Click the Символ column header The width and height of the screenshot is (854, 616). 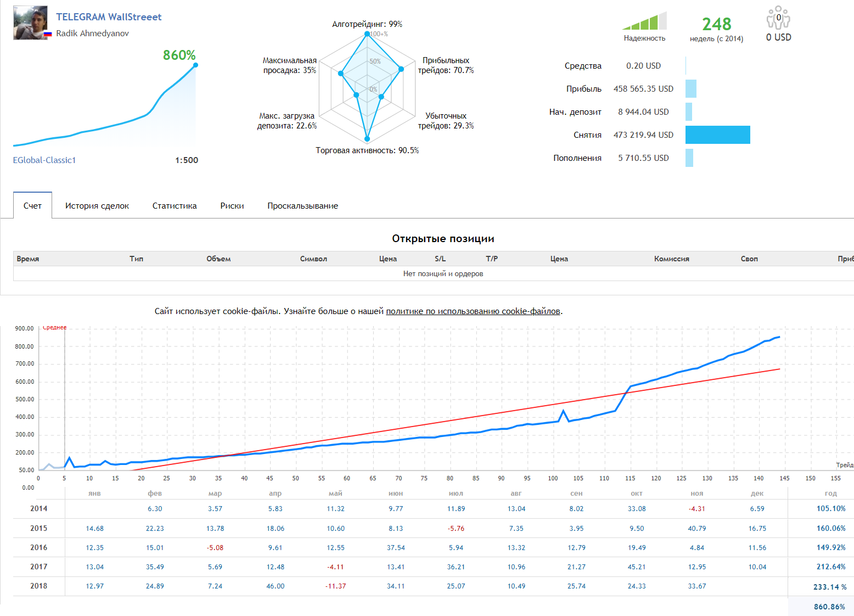pyautogui.click(x=313, y=259)
